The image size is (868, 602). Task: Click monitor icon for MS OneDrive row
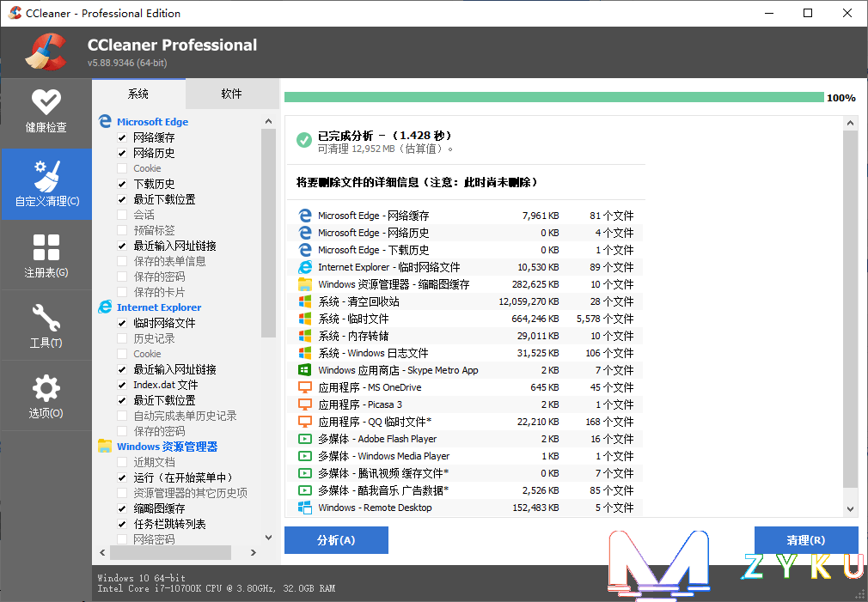[305, 387]
